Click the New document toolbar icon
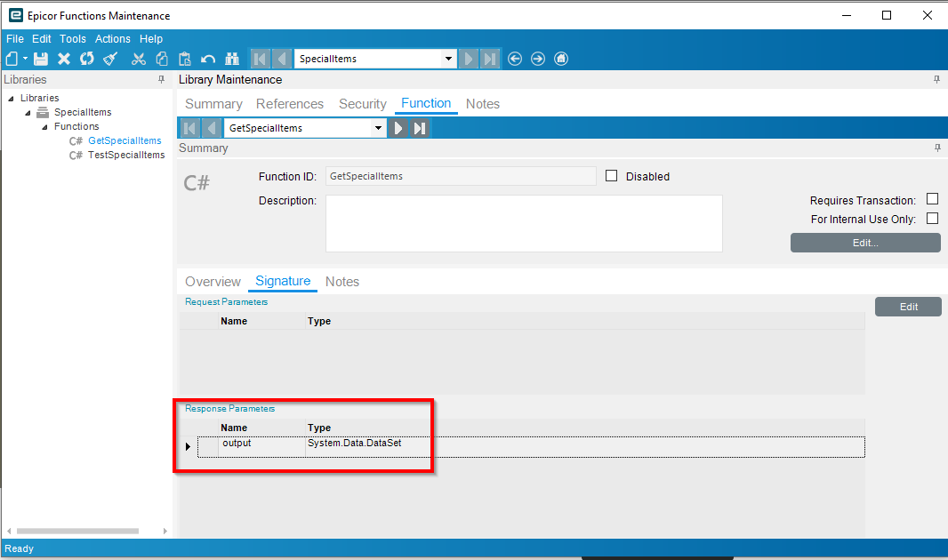Image resolution: width=948 pixels, height=560 pixels. tap(12, 59)
